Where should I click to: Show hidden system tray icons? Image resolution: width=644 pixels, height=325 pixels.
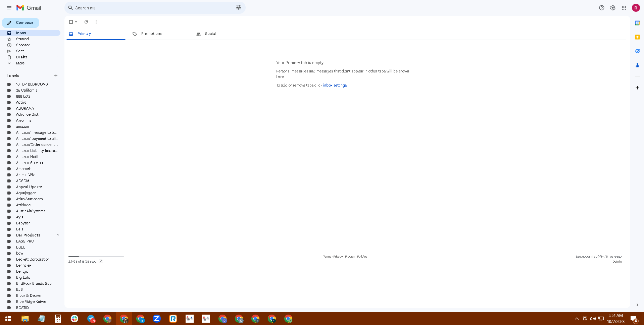tap(577, 319)
